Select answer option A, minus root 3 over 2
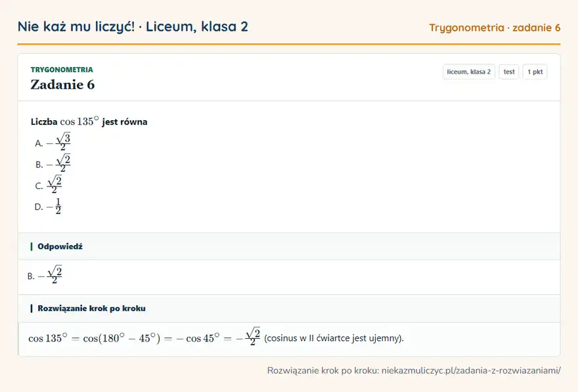Viewport: 578px width, 392px height. tap(53, 142)
